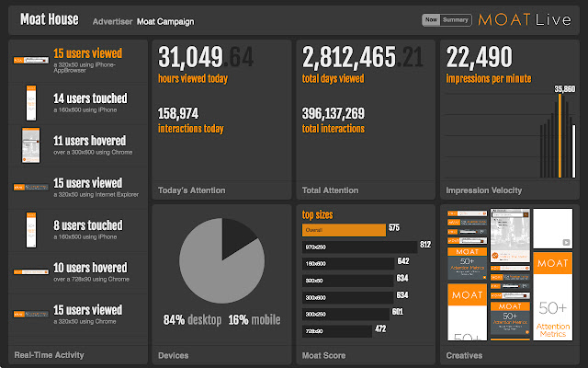The image size is (588, 368).
Task: Click the Overall score value 575
Action: click(x=394, y=228)
